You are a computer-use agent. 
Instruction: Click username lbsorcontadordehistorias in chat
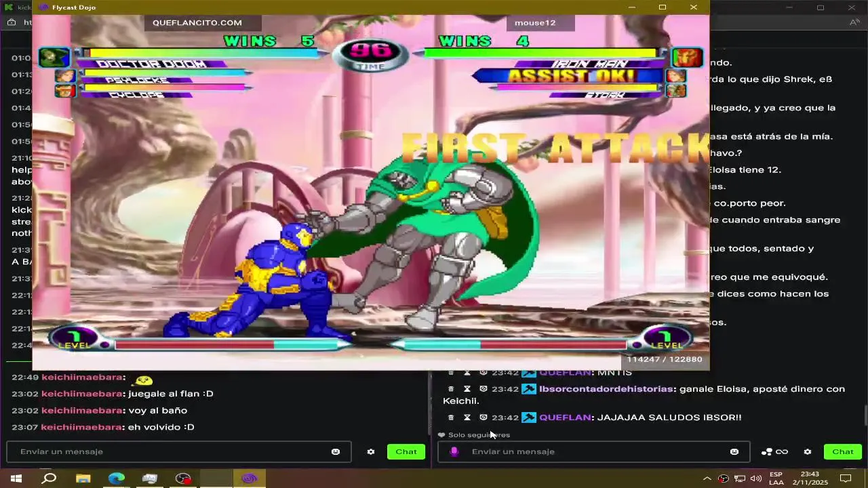click(x=607, y=389)
